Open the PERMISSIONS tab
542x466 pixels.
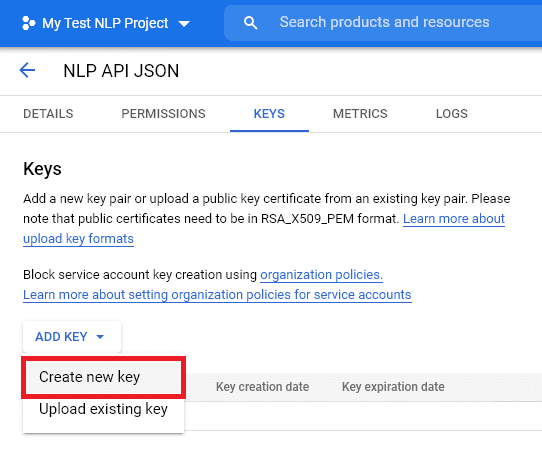[x=163, y=114]
